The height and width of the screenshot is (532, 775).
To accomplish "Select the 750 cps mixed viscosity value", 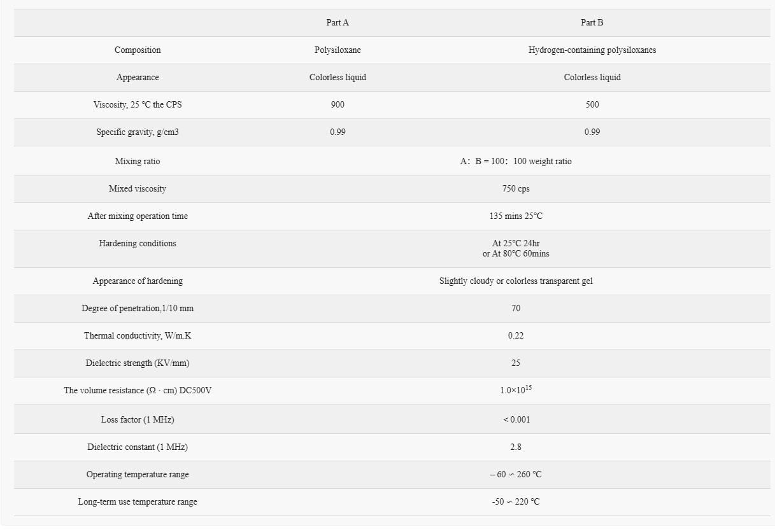I will pyautogui.click(x=516, y=188).
